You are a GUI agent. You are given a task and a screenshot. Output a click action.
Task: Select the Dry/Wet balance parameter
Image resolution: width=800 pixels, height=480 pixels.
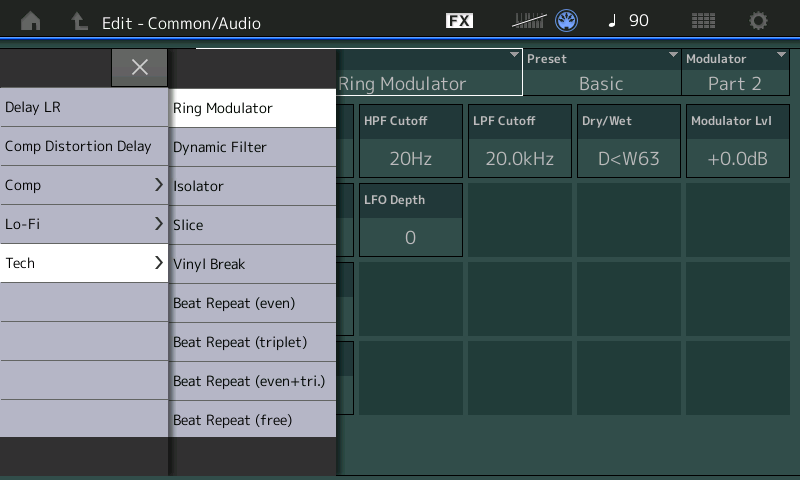click(x=627, y=142)
